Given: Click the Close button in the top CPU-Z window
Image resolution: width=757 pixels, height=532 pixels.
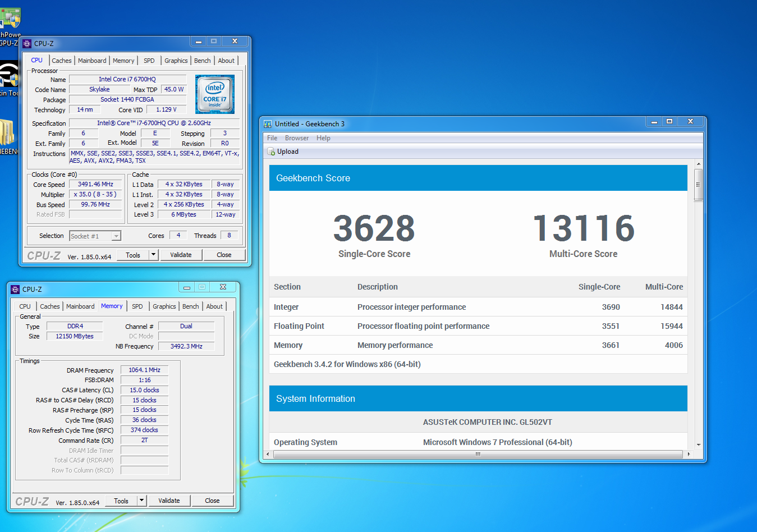Looking at the screenshot, I should click(224, 255).
